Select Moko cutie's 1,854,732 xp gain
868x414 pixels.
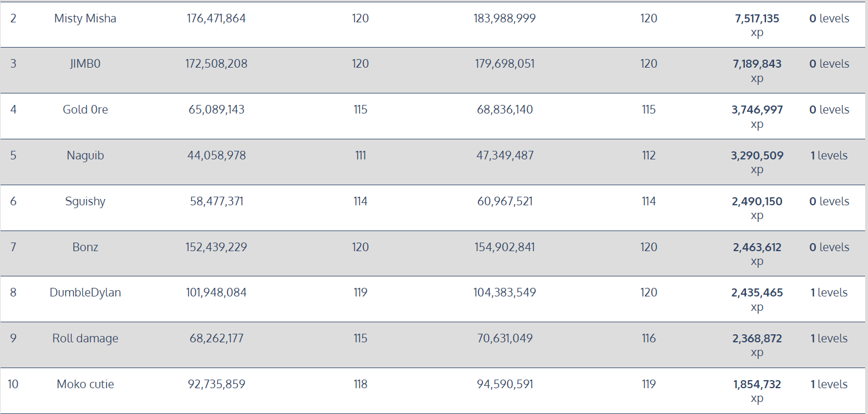point(757,391)
